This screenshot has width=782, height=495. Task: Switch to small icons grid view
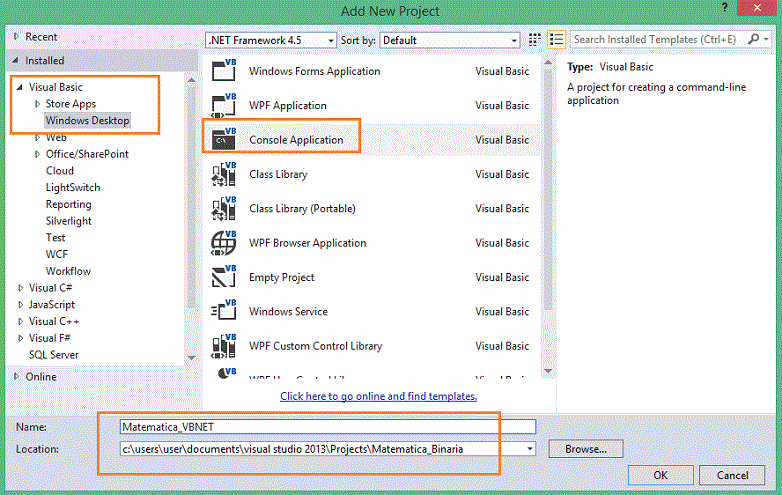click(535, 40)
